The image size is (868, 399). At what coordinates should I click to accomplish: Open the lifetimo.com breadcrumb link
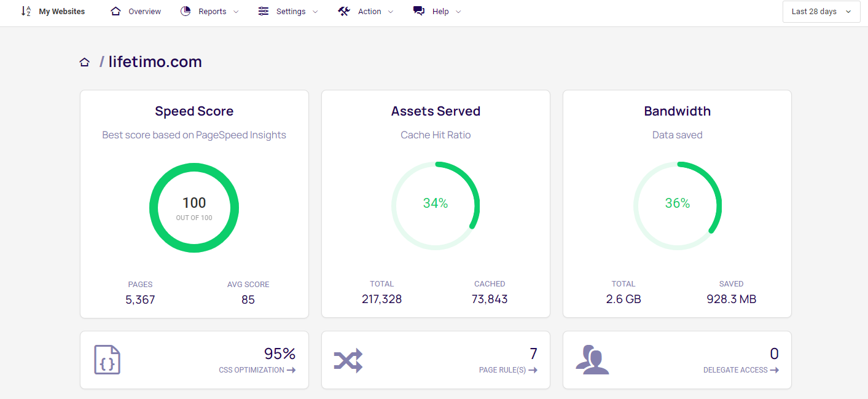coord(155,61)
